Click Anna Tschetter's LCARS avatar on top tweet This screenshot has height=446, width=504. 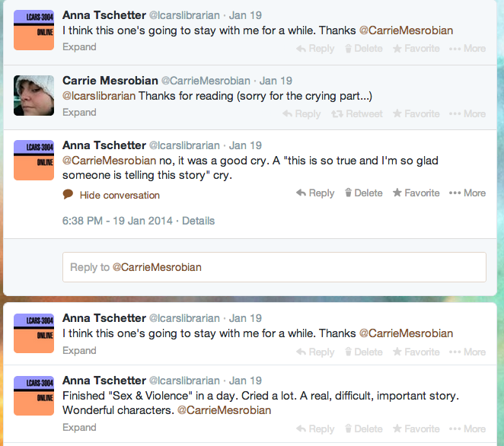(x=33, y=30)
